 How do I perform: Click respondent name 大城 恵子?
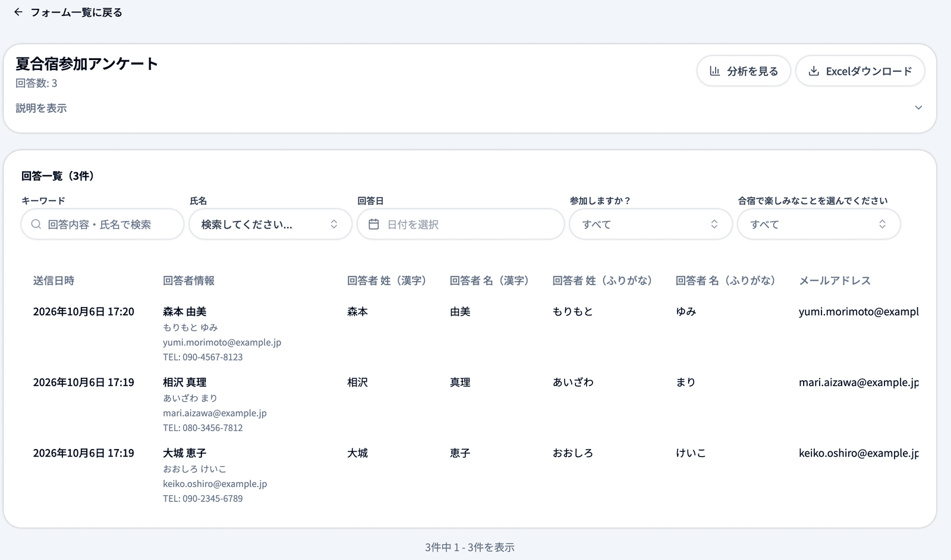click(x=185, y=453)
